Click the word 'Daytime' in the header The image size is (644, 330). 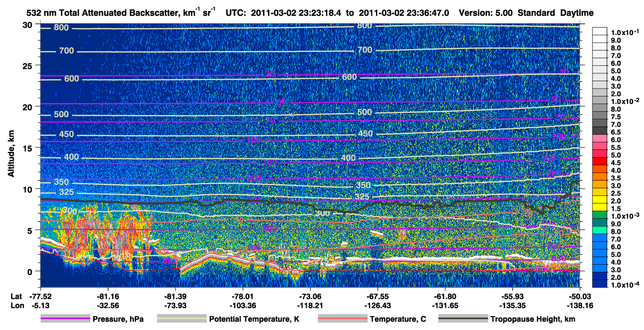(x=578, y=13)
